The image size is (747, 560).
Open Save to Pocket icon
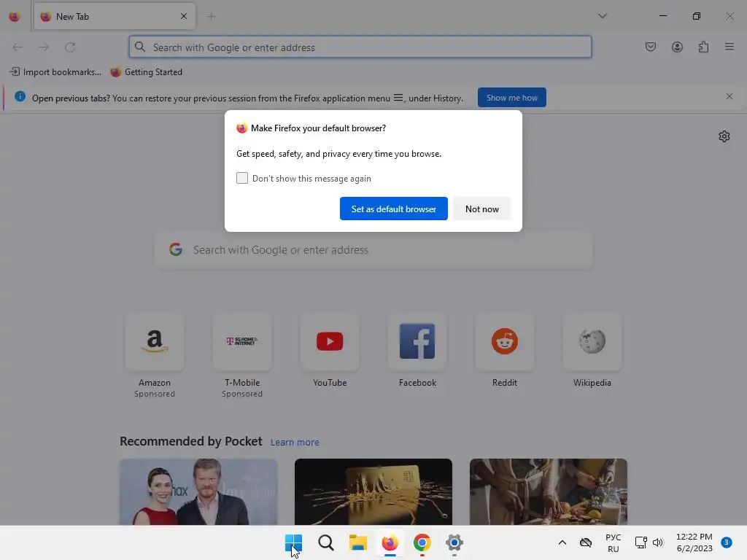pyautogui.click(x=651, y=47)
